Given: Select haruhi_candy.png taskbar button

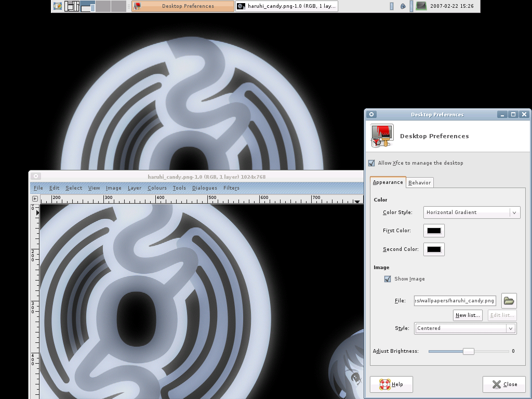Looking at the screenshot, I should (287, 6).
